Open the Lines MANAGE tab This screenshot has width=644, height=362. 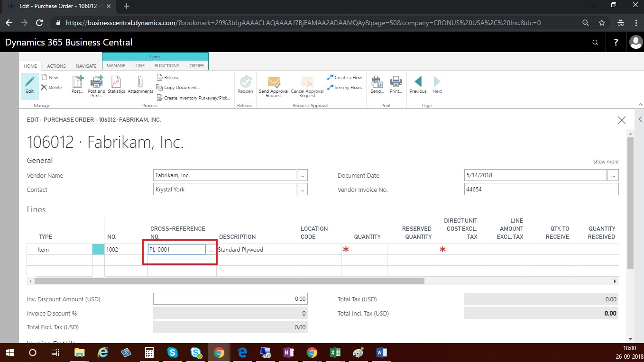pos(116,65)
